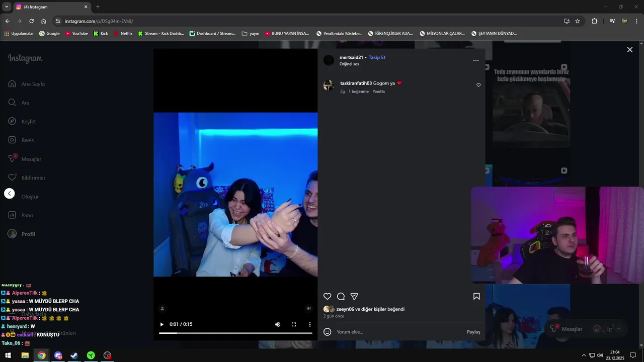Open post options three dots menu
644x362 pixels.
pyautogui.click(x=476, y=60)
